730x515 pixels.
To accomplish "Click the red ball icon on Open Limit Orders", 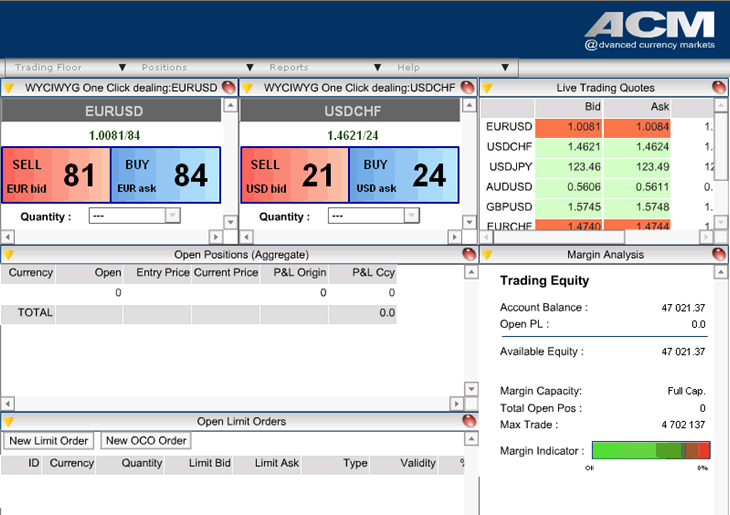I will (x=469, y=420).
